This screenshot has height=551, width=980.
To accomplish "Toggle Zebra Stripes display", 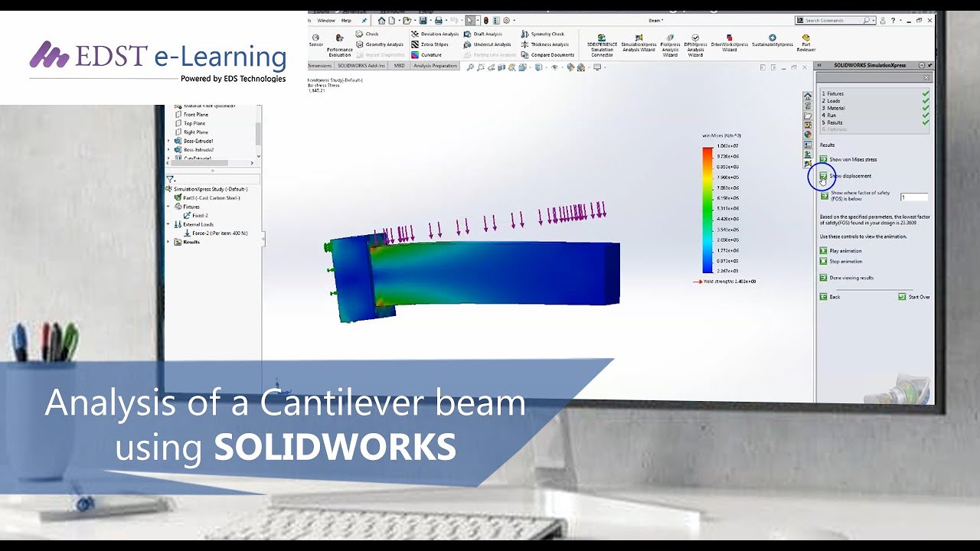I will [430, 44].
